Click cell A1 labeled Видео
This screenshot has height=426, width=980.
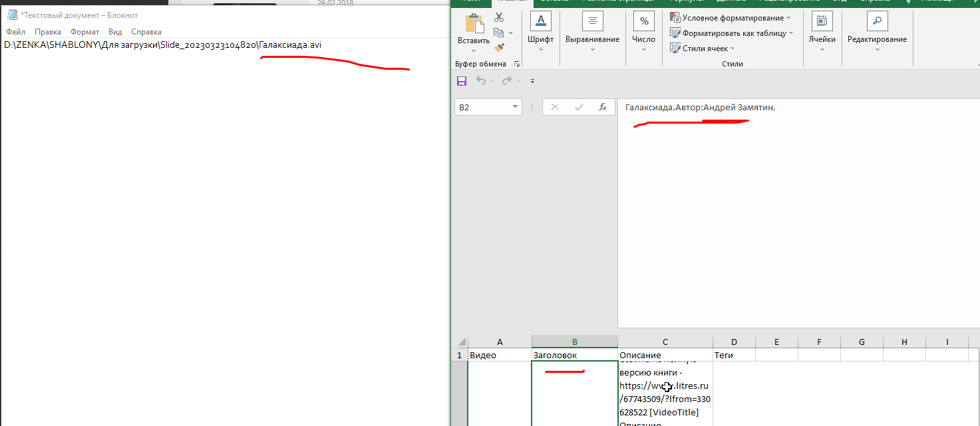click(x=500, y=356)
